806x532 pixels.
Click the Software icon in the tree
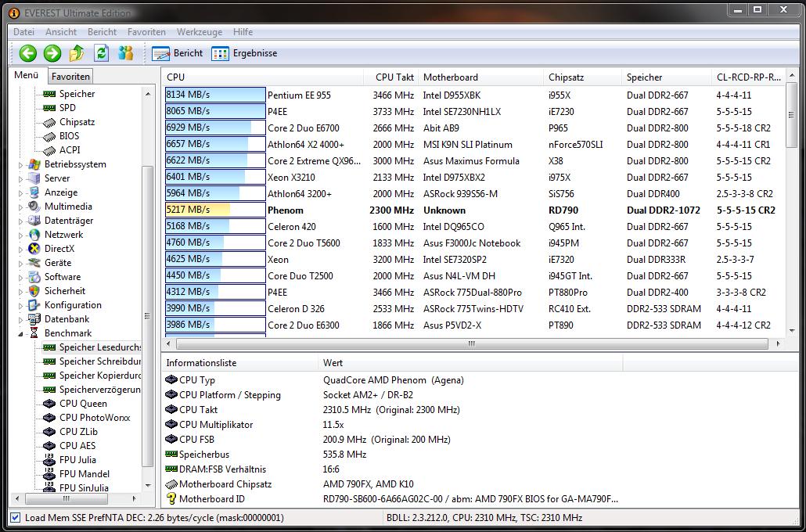point(34,276)
